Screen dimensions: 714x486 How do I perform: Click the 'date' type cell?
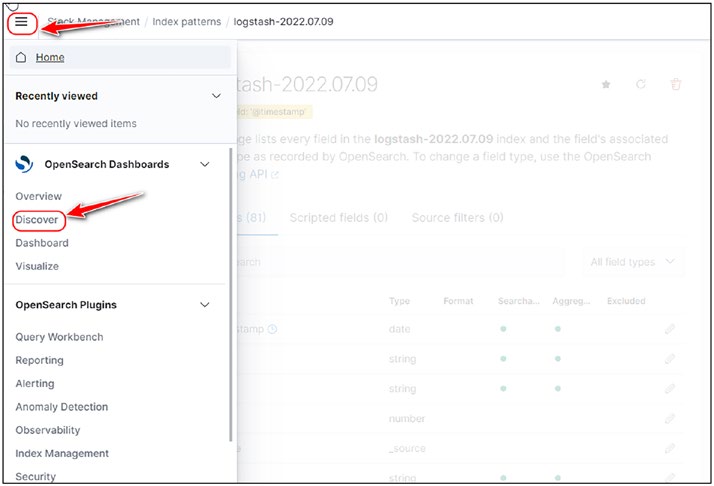pyautogui.click(x=399, y=329)
